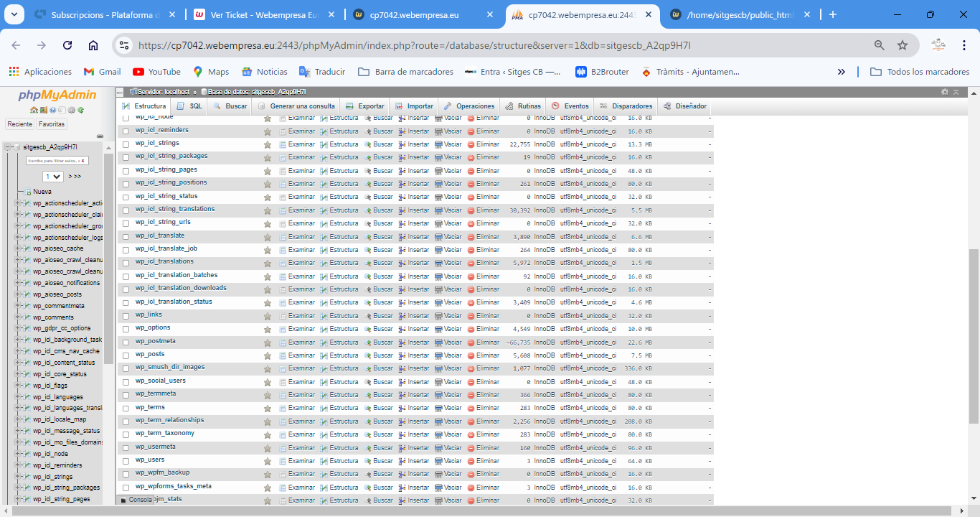Image resolution: width=980 pixels, height=517 pixels.
Task: Show more bookmarks via double chevron
Action: coord(841,72)
